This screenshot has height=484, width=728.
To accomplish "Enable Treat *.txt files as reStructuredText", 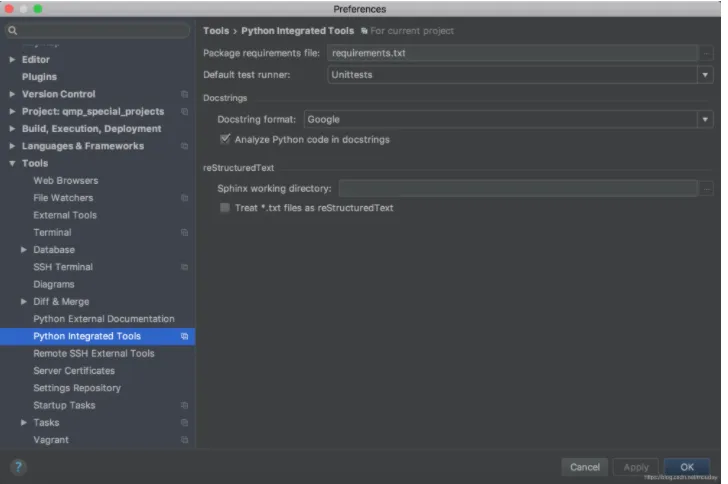I will click(x=225, y=208).
